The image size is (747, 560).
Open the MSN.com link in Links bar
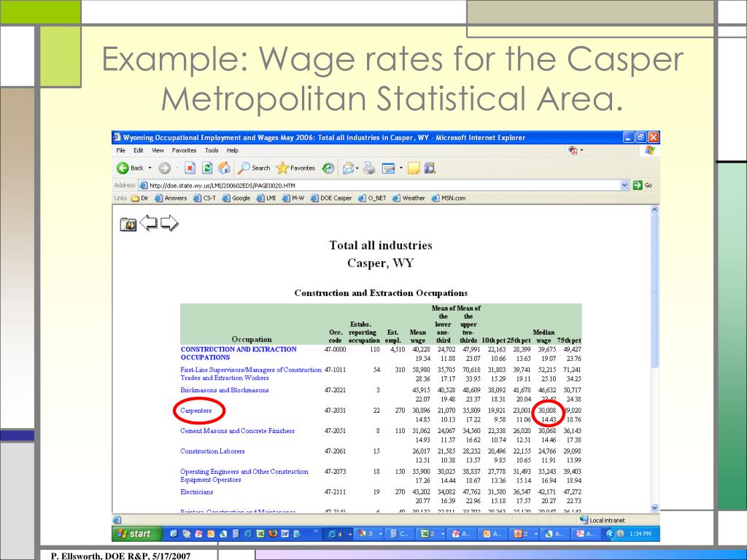(449, 198)
